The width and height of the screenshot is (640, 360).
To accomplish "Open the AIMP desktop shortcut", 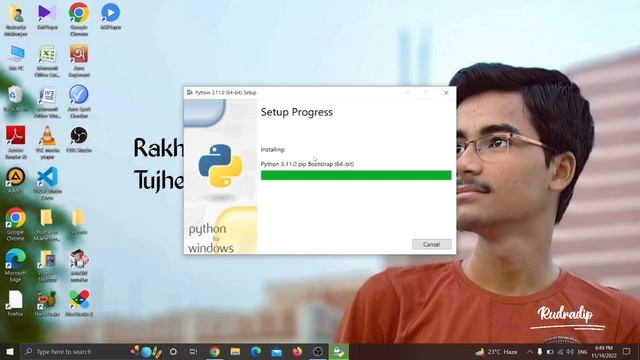I will (x=16, y=180).
